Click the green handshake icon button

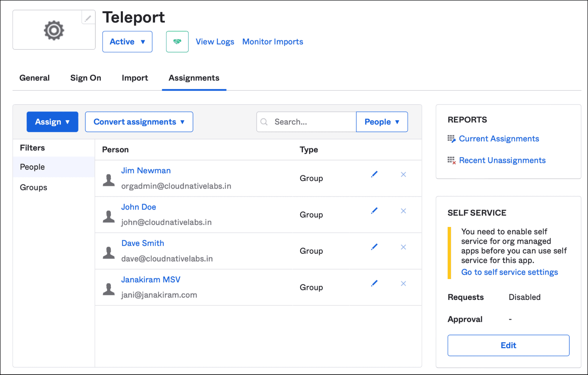coord(177,42)
